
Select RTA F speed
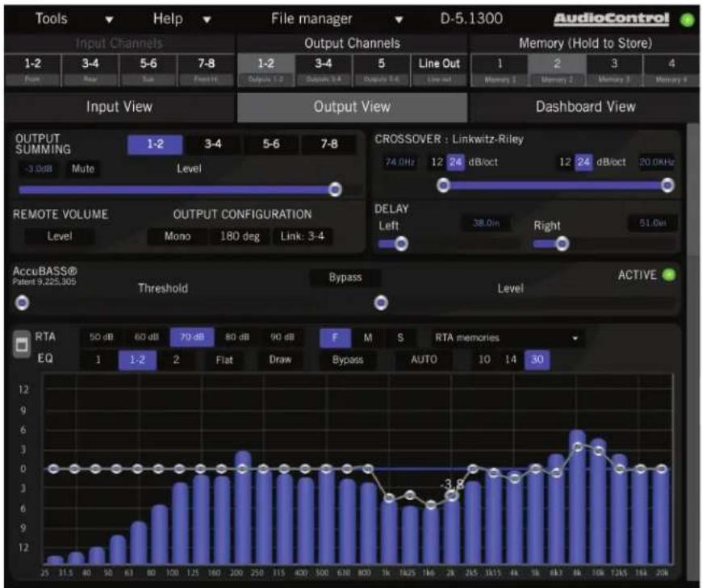click(x=335, y=337)
